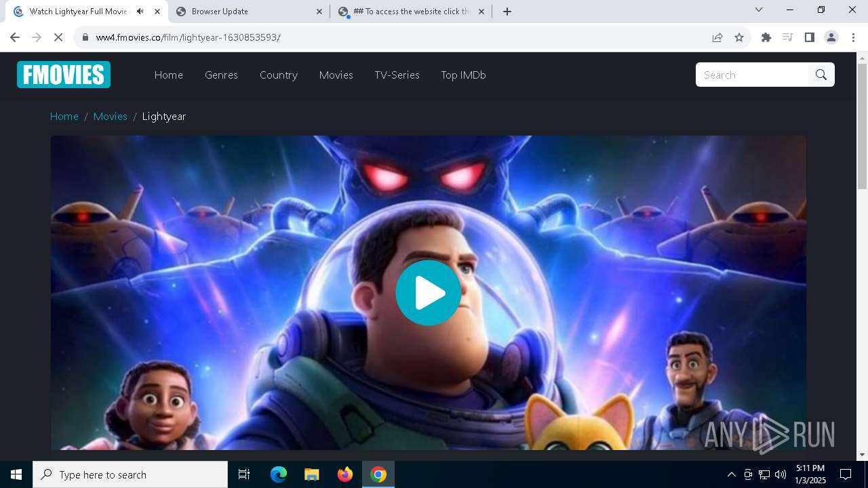Open the Chrome three-dot menu
This screenshot has width=868, height=488.
tap(852, 37)
